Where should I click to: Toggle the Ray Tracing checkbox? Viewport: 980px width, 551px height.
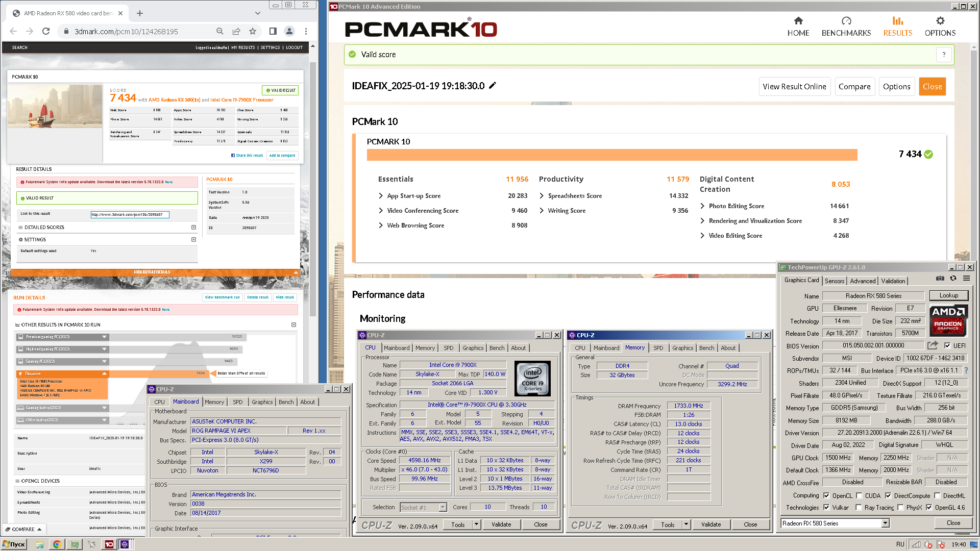[859, 508]
